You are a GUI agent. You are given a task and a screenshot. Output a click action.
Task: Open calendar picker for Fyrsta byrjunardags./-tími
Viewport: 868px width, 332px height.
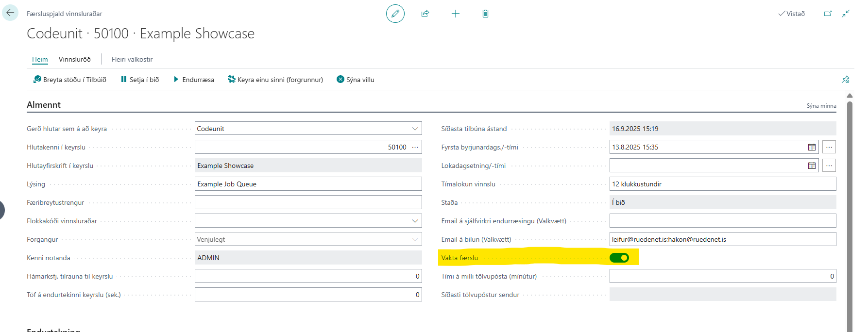click(812, 147)
